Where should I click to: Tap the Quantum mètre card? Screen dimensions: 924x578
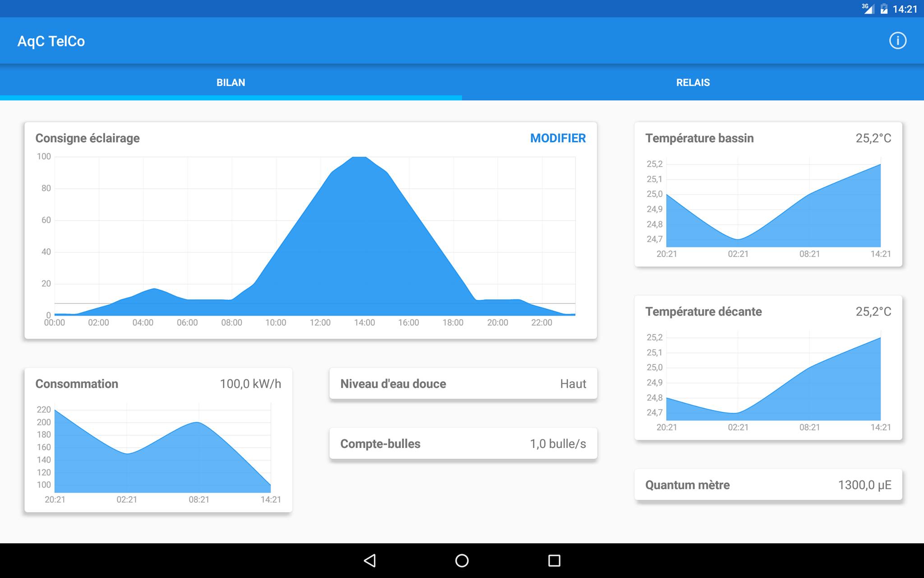768,485
